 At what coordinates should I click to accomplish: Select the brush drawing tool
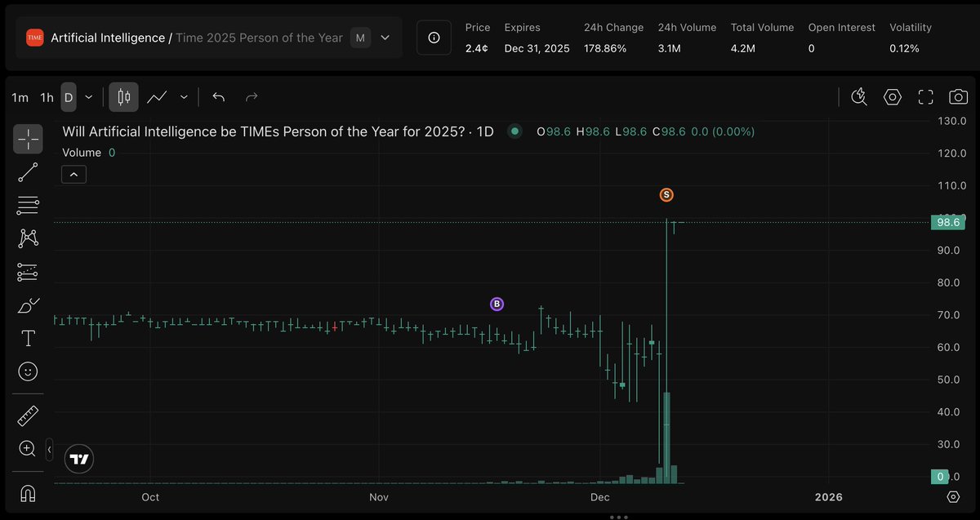pyautogui.click(x=28, y=305)
